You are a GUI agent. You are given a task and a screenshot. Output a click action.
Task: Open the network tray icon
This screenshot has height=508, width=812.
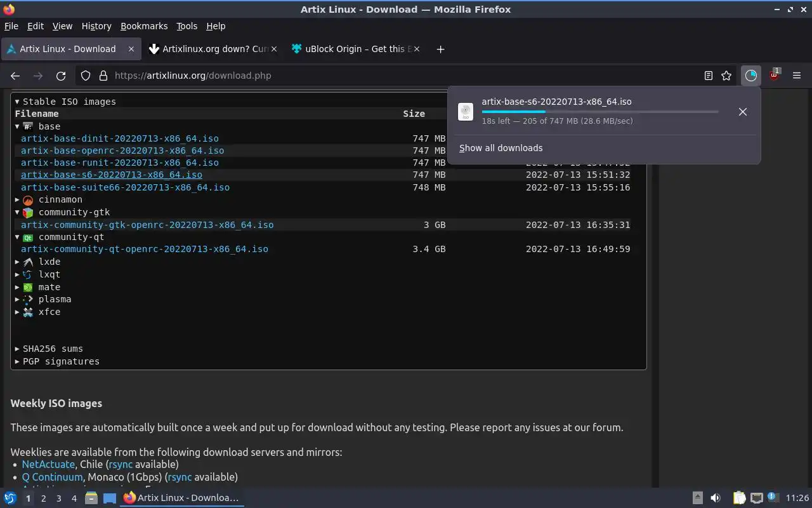[x=756, y=498]
